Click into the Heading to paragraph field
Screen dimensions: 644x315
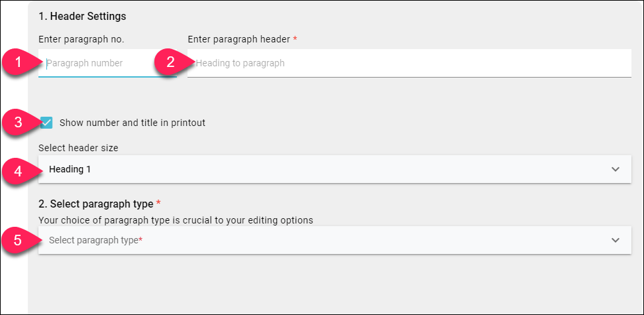point(409,63)
